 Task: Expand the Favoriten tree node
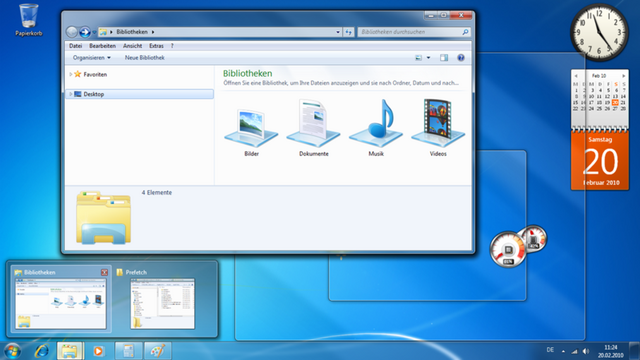coord(71,74)
